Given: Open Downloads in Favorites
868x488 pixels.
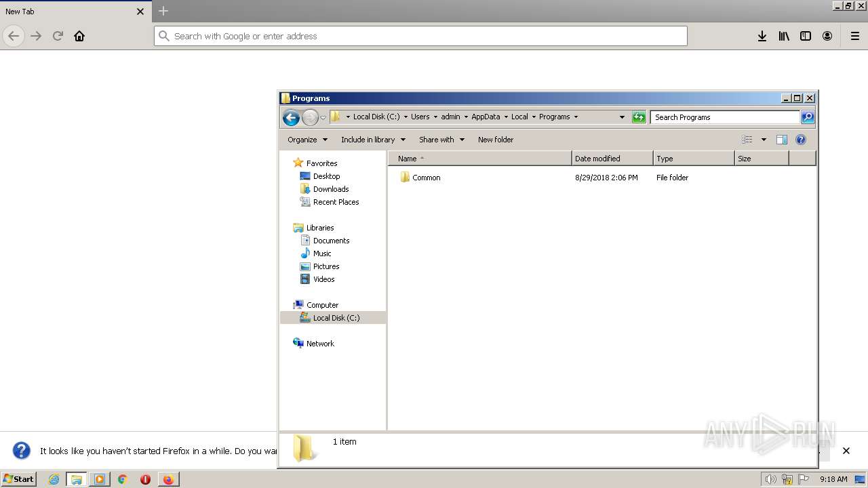Looking at the screenshot, I should 331,189.
